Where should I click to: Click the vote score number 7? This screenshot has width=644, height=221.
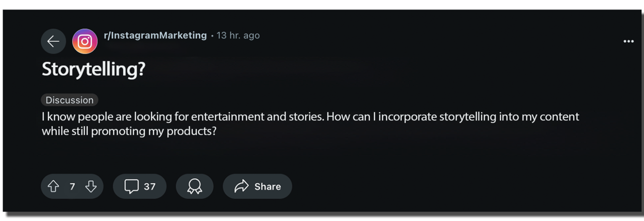pos(72,187)
